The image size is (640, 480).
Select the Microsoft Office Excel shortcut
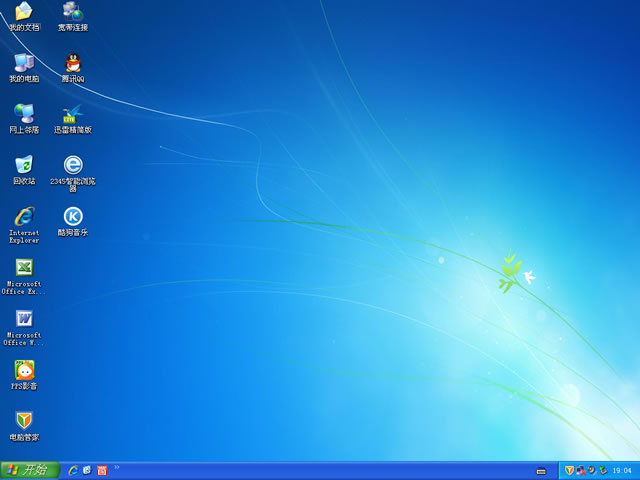24,268
